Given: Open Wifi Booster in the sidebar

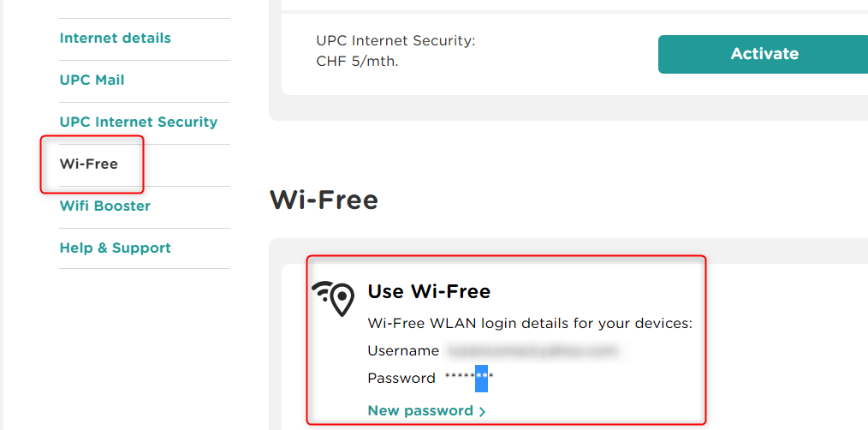Looking at the screenshot, I should tap(104, 206).
